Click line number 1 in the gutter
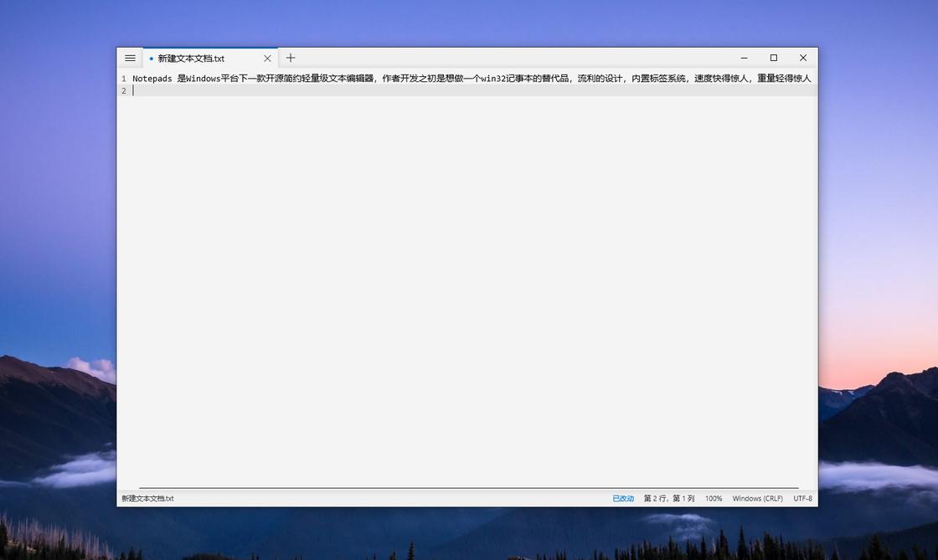 click(123, 79)
